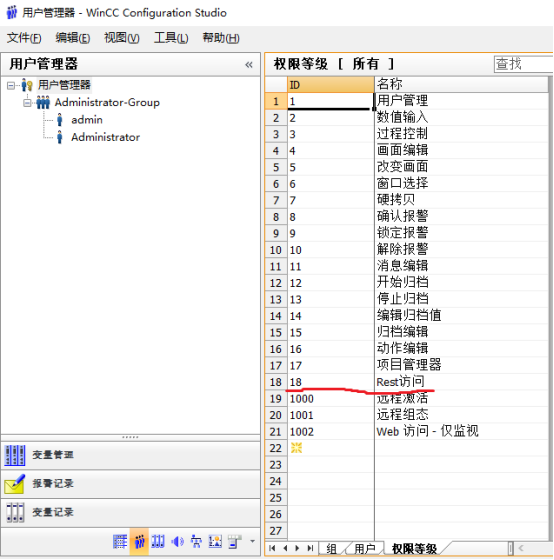Click the new-row star icon in row 22
This screenshot has height=560, width=554.
click(x=296, y=448)
